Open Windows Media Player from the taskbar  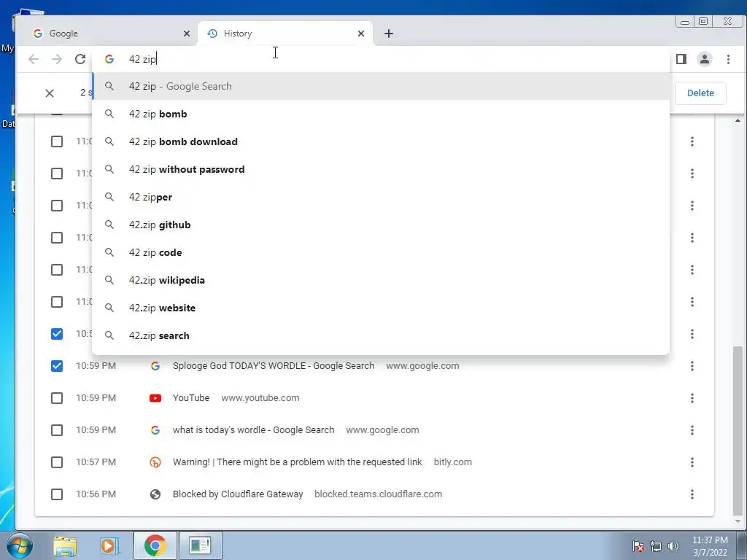click(109, 545)
